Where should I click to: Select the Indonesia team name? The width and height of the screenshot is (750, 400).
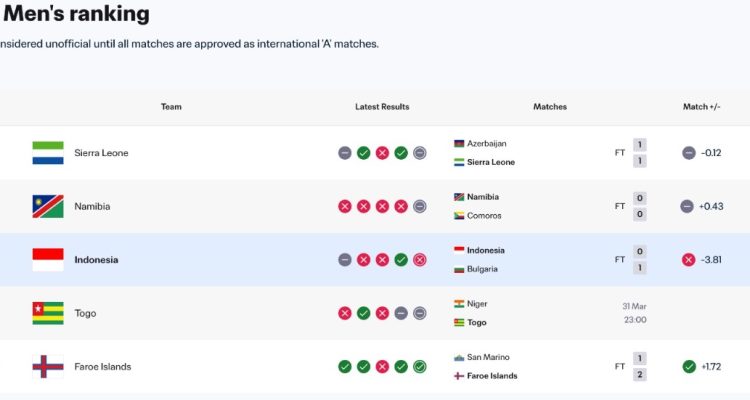click(x=96, y=260)
